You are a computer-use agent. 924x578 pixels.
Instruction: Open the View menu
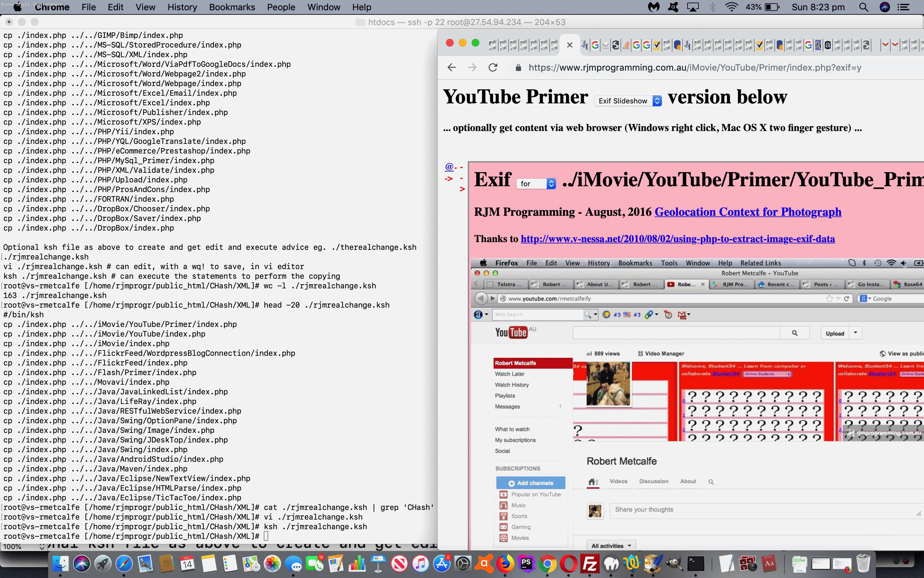coord(145,7)
